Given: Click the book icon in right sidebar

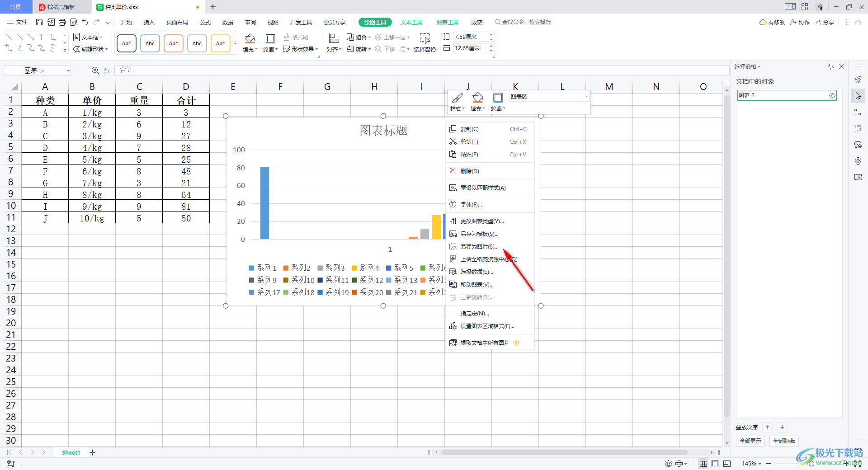Looking at the screenshot, I should pos(858,177).
